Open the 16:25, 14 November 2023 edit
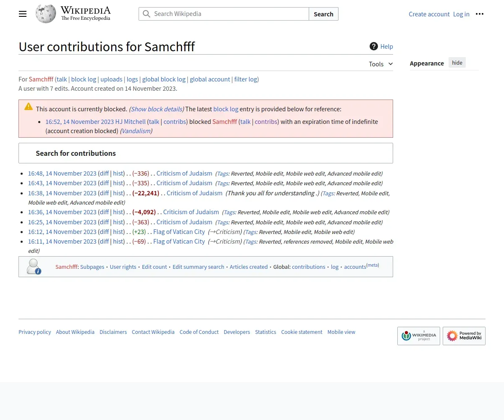 pos(62,222)
